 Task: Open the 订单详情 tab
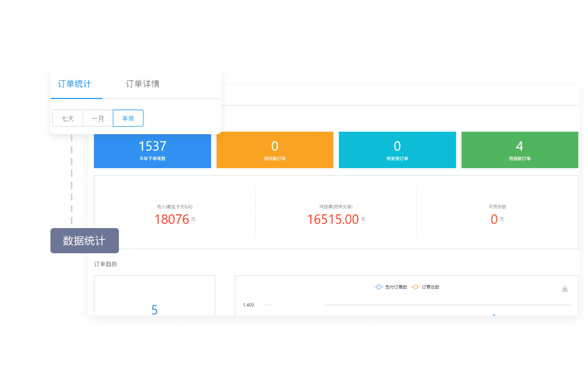[x=142, y=84]
